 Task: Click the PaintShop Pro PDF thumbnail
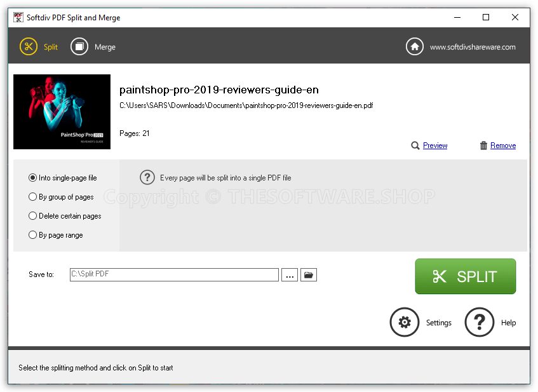[62, 112]
